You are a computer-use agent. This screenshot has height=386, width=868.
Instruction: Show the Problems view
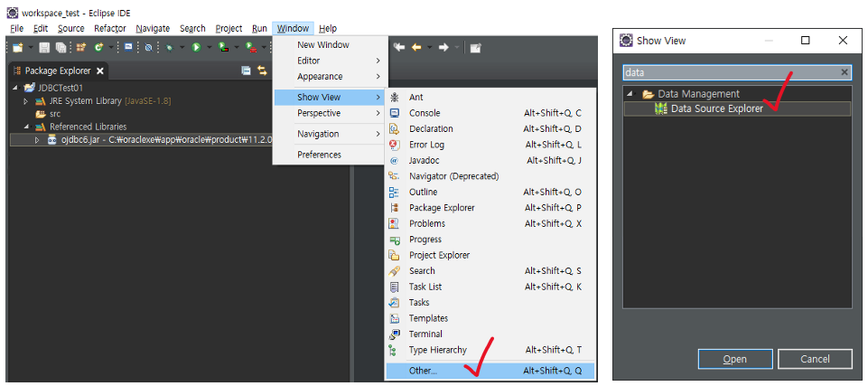(490, 224)
